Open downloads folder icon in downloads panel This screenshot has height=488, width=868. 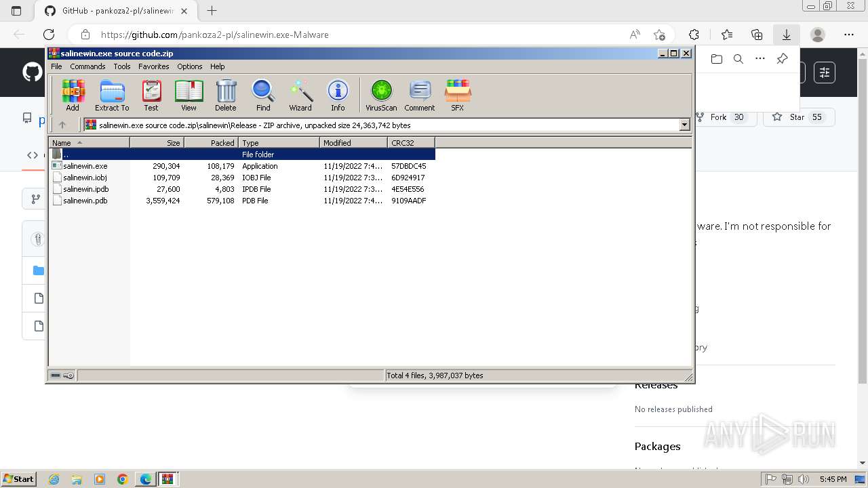(x=717, y=59)
